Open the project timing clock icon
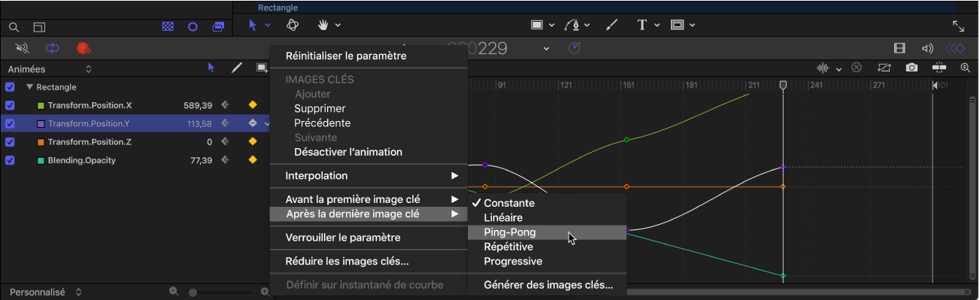 coord(575,48)
